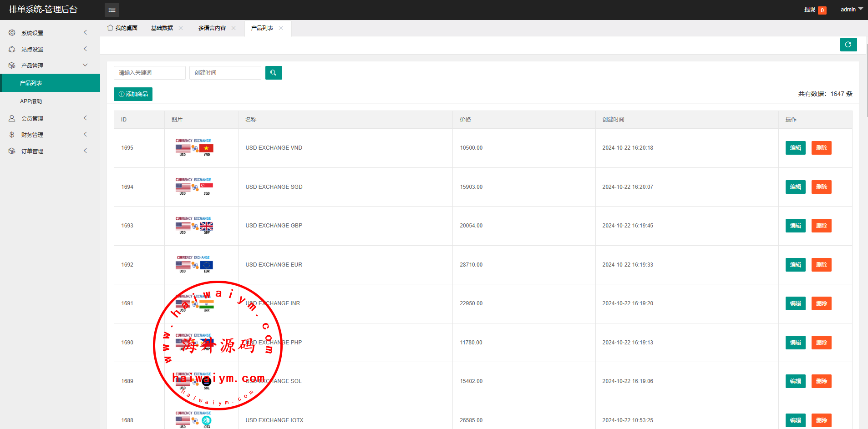Close the 基础数据 tab
Viewport: 868px width, 429px height.
[181, 28]
